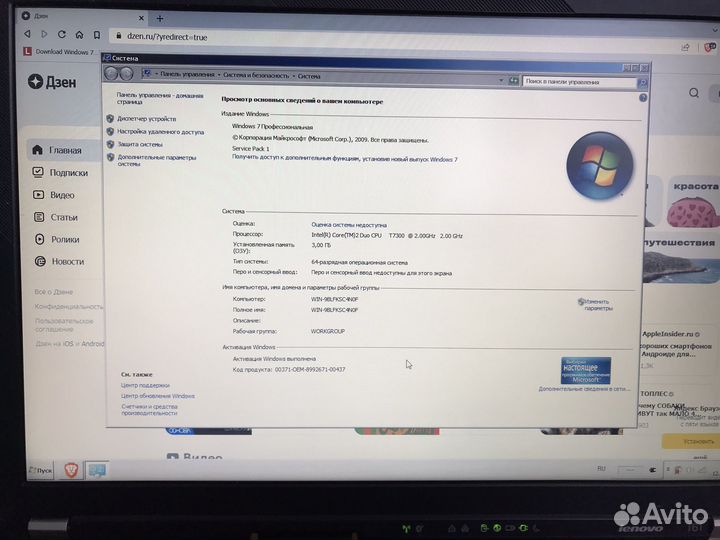Reload the dzen.ru page
720x540 pixels.
[x=62, y=34]
